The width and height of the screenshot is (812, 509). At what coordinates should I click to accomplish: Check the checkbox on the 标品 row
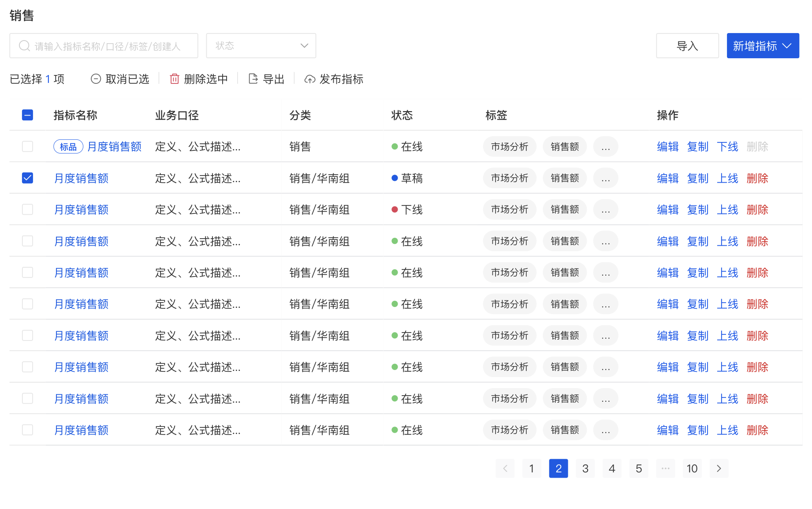tap(27, 146)
